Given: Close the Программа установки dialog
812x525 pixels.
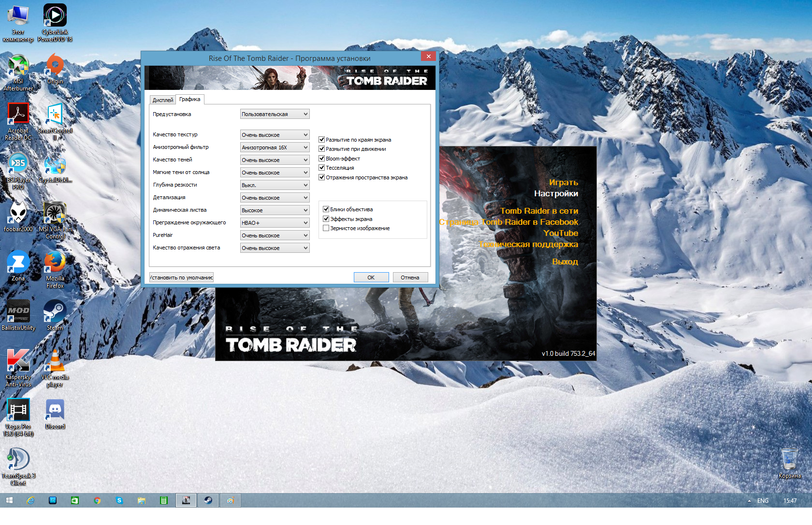Looking at the screenshot, I should click(x=428, y=57).
